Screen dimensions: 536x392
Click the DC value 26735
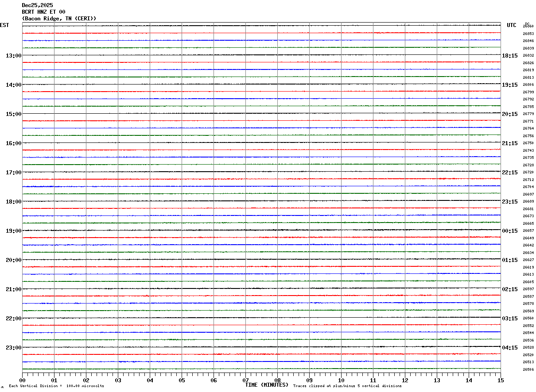(528, 158)
